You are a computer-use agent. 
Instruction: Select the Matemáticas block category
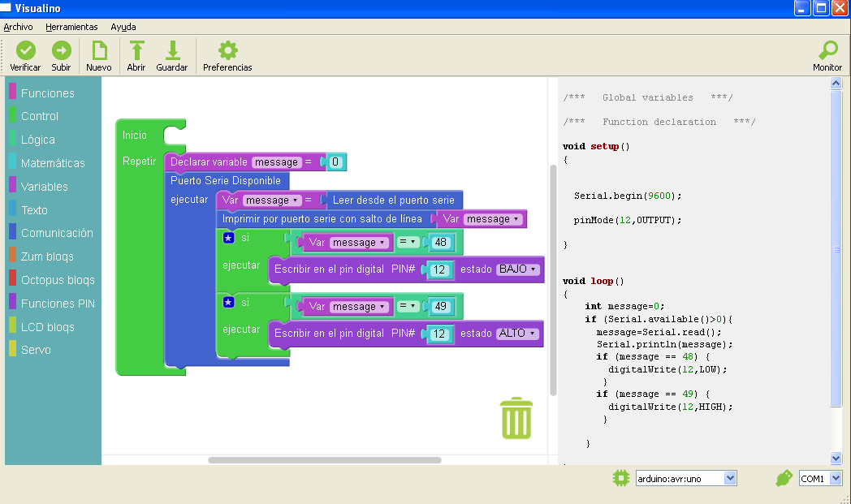pyautogui.click(x=54, y=163)
